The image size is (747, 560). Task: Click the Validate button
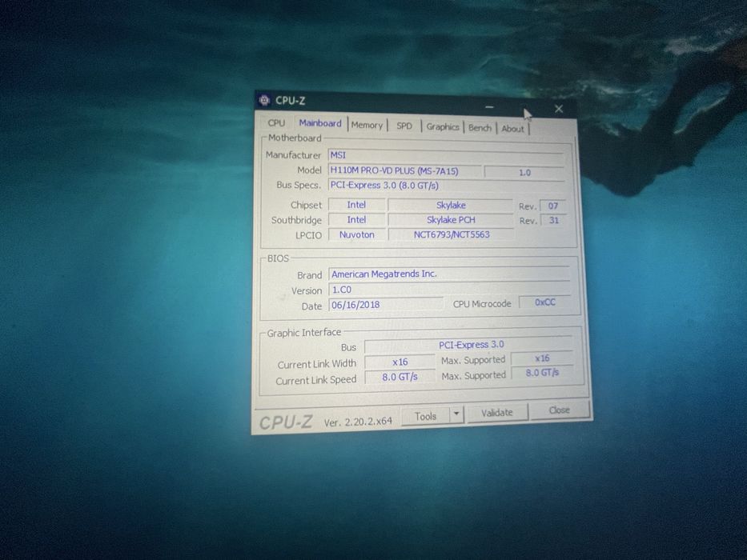point(497,413)
